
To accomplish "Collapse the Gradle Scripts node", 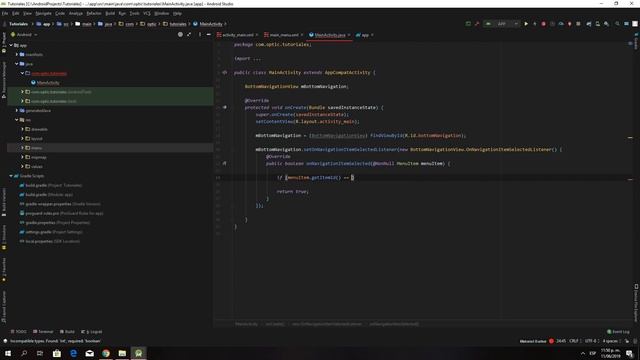I will 11,176.
